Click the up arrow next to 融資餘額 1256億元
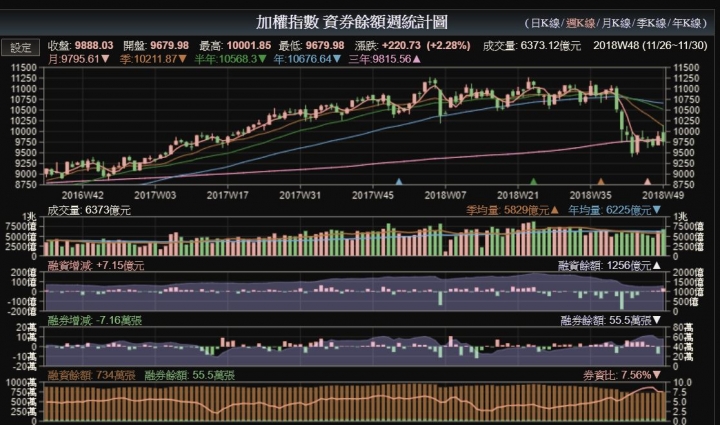This screenshot has height=425, width=720. tap(657, 265)
